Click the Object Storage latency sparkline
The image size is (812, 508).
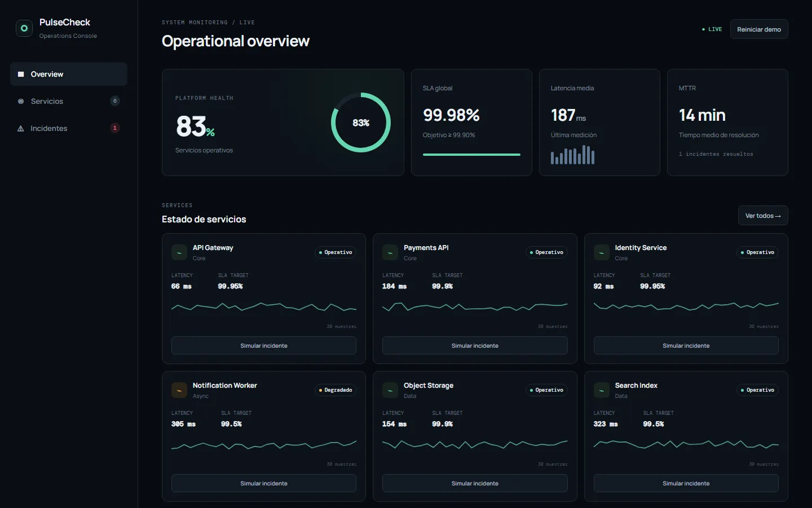pyautogui.click(x=475, y=444)
